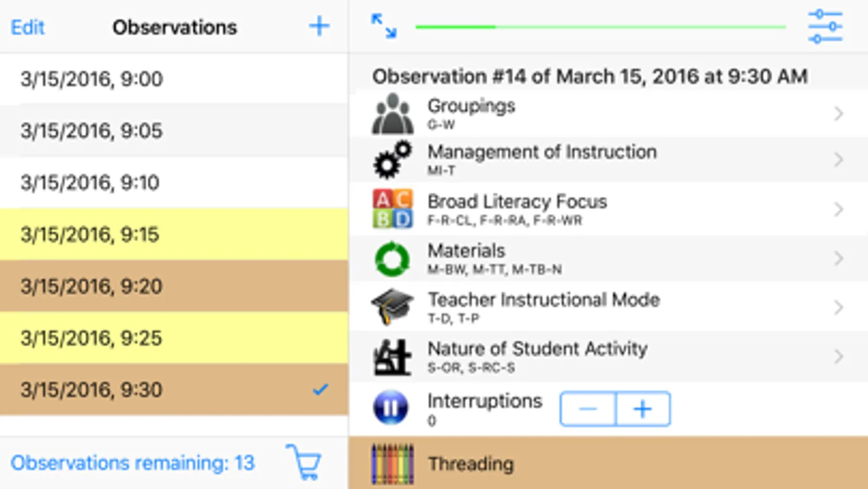The height and width of the screenshot is (489, 868).
Task: Expand Nature of Student Activity chevron
Action: [x=839, y=356]
